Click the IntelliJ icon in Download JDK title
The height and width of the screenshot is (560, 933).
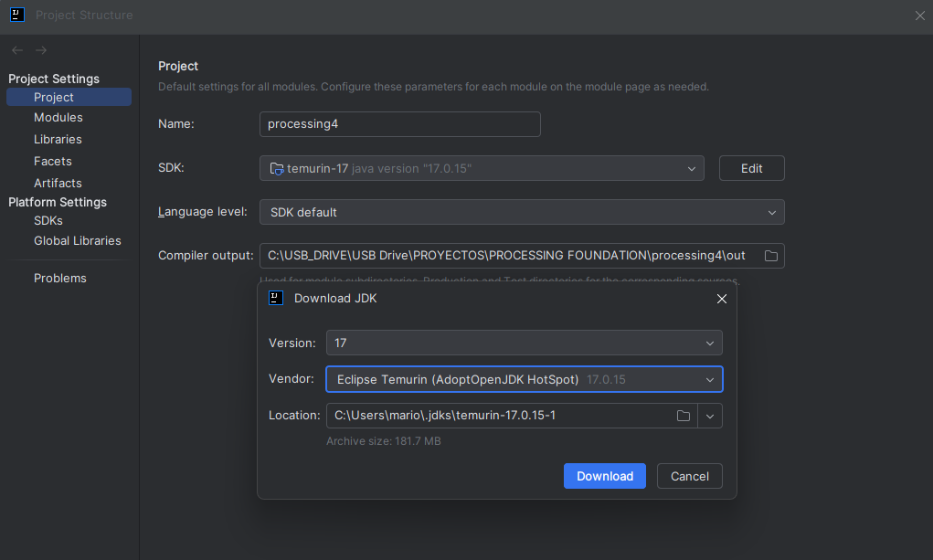(276, 298)
